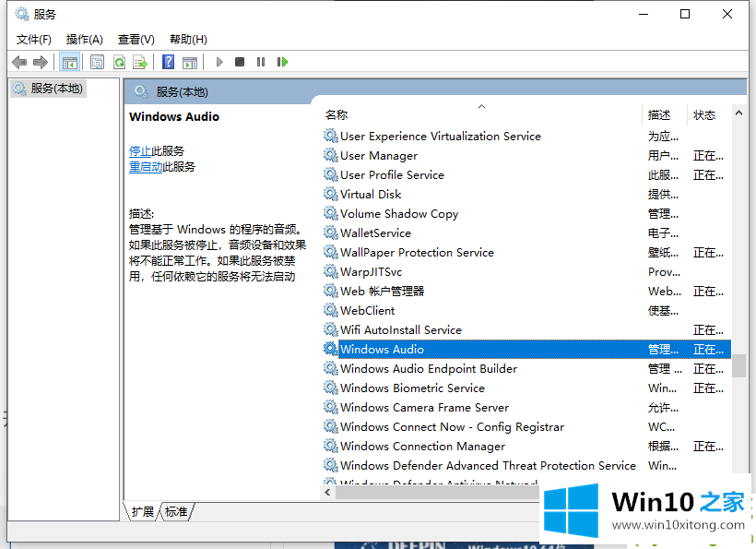756x549 pixels.
Task: Toggle the show/hide action pane icon
Action: coord(190,62)
